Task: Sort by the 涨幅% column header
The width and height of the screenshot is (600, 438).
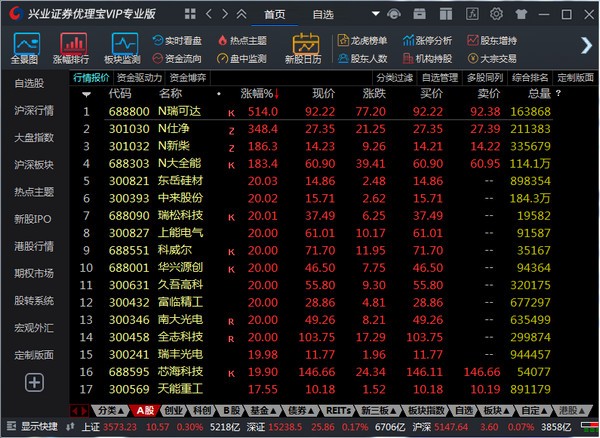Action: (259, 93)
